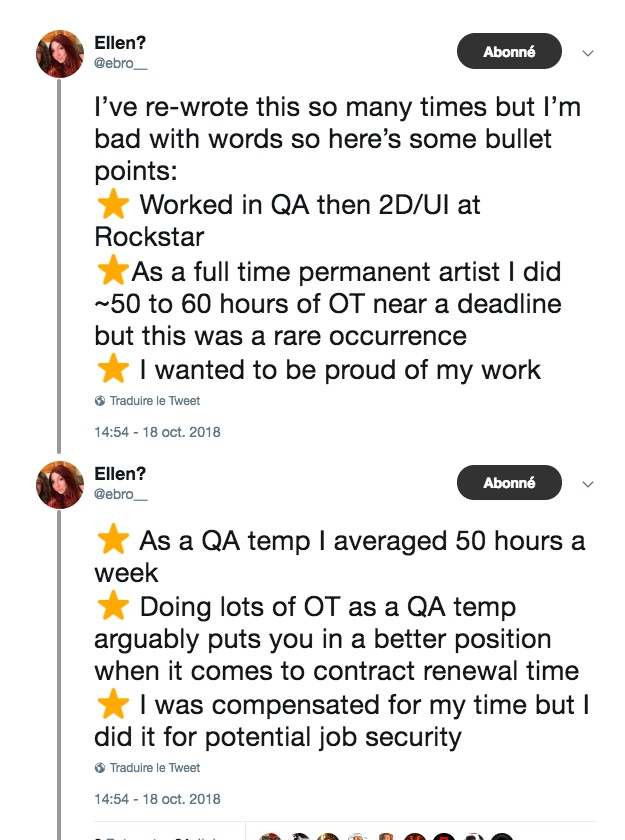
Task: Open the second tweet's 14:54 - 18 oct. 2018 timestamp
Action: 157,799
